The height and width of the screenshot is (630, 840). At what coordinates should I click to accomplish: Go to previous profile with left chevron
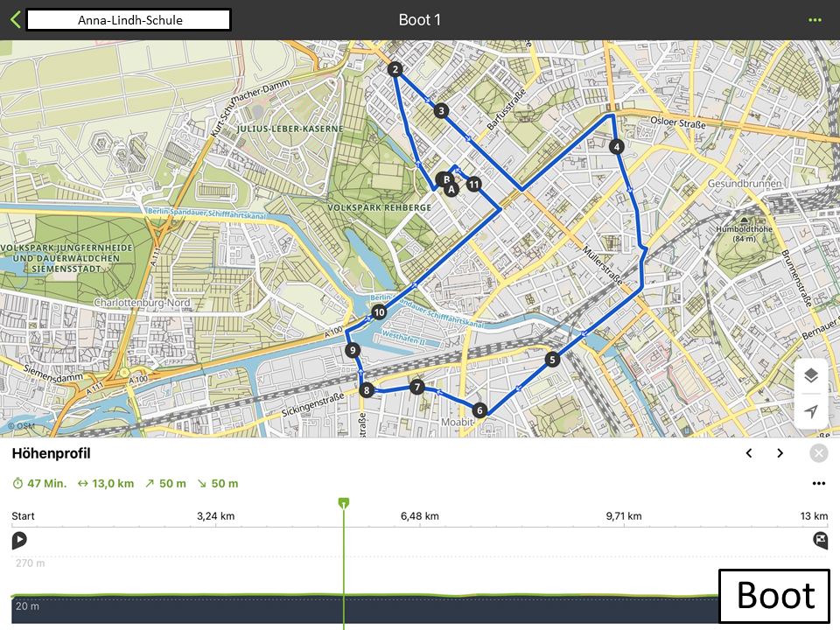749,454
